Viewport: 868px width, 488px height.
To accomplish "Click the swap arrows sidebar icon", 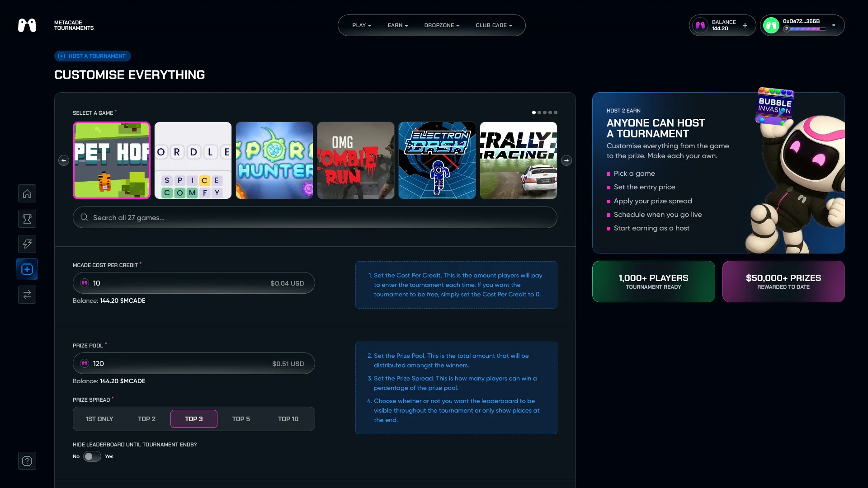I will point(27,295).
